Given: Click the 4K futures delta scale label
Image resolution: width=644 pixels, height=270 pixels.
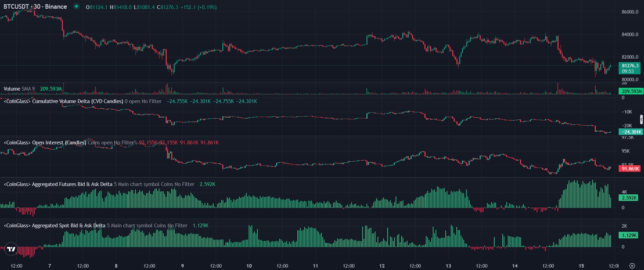Looking at the screenshot, I should click(624, 192).
